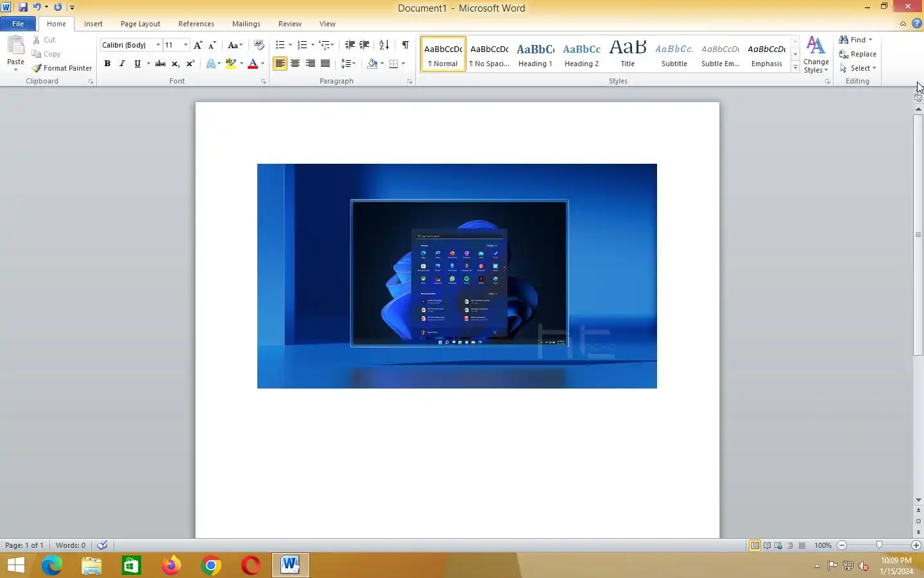Open the font size dropdown showing 11

pos(185,45)
